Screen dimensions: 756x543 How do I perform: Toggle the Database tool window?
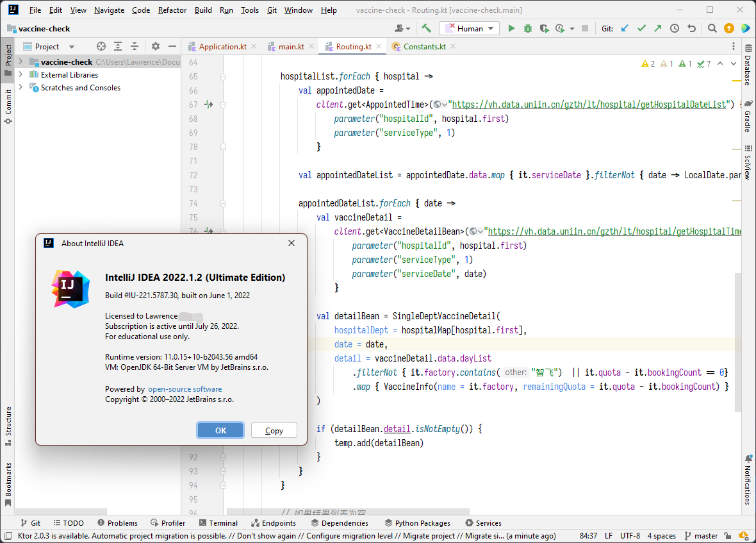tap(748, 69)
